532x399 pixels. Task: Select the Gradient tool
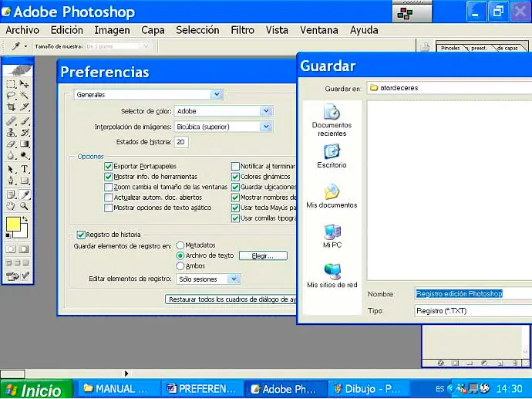pyautogui.click(x=24, y=144)
